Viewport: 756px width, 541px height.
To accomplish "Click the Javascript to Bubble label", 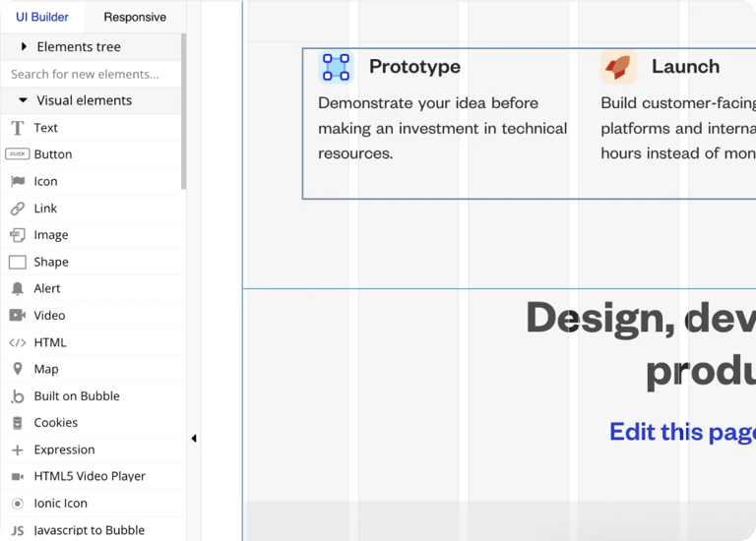I will coord(90,530).
